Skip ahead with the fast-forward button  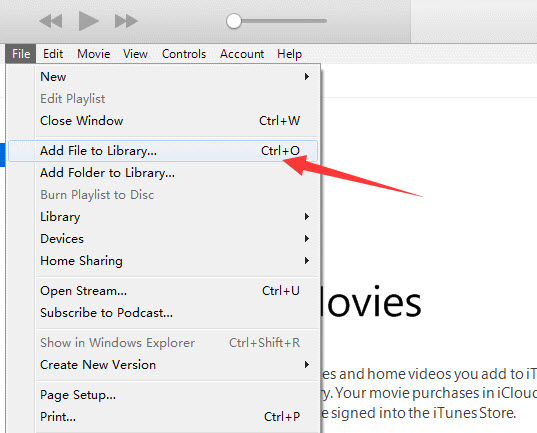pyautogui.click(x=126, y=21)
